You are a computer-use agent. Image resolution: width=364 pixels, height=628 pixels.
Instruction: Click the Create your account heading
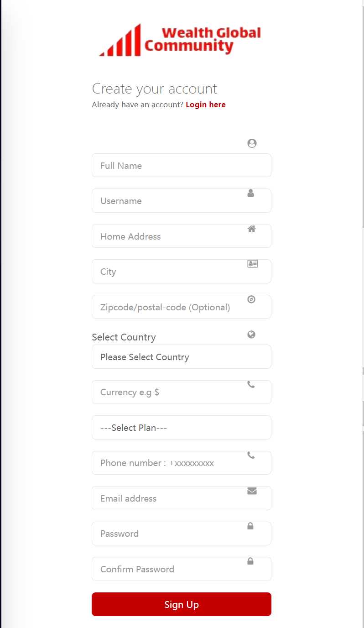pyautogui.click(x=155, y=89)
